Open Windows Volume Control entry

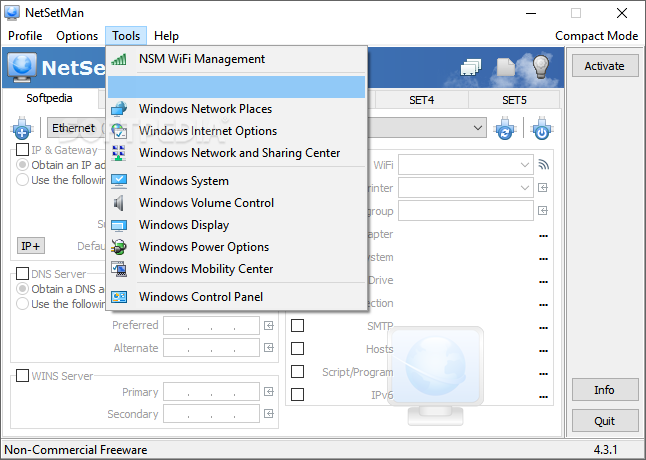point(236,203)
